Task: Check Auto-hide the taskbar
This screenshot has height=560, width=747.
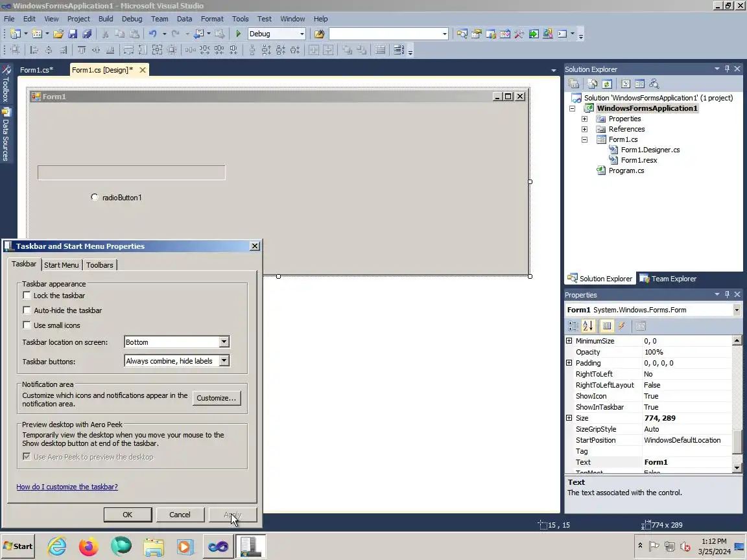Action: (27, 310)
